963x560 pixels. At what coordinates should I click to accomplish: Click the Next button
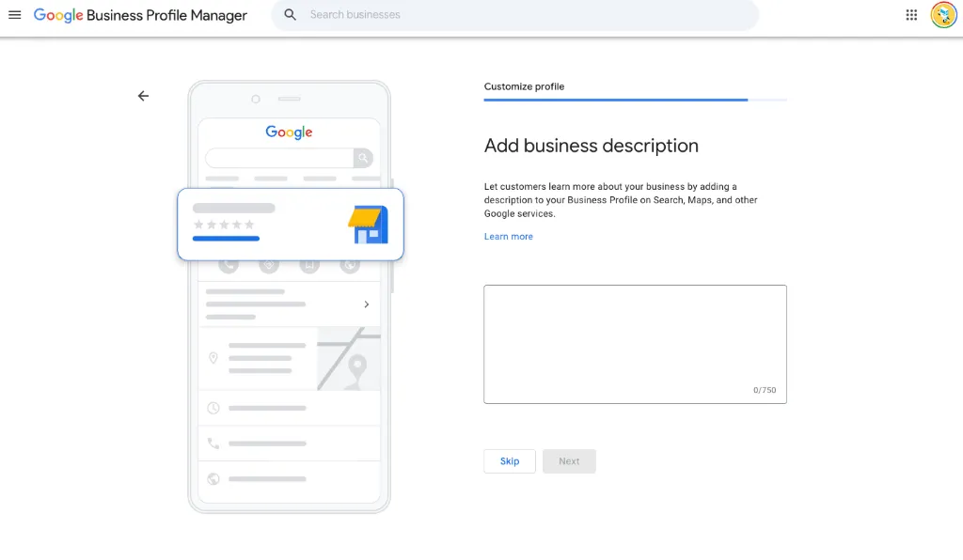tap(569, 461)
